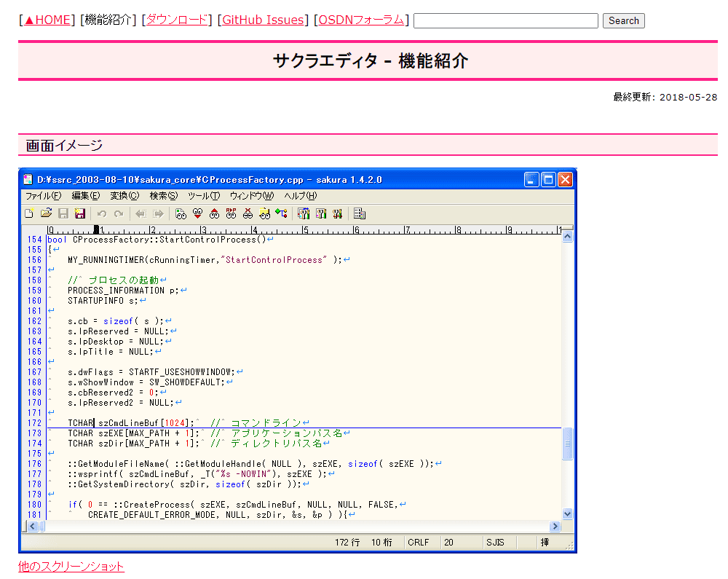Click the 画面イメージ section heading
This screenshot has width=728, height=579.
pyautogui.click(x=63, y=146)
